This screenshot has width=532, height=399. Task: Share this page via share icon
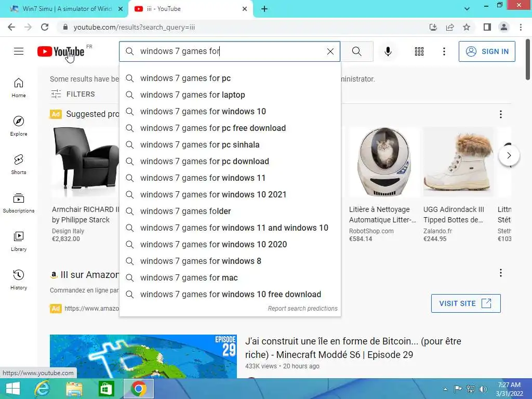[x=450, y=27]
